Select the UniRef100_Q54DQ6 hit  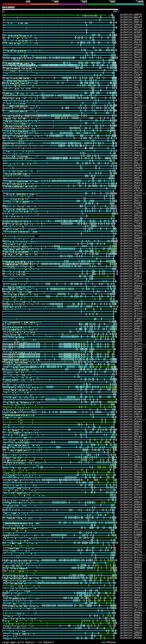coord(131,52)
